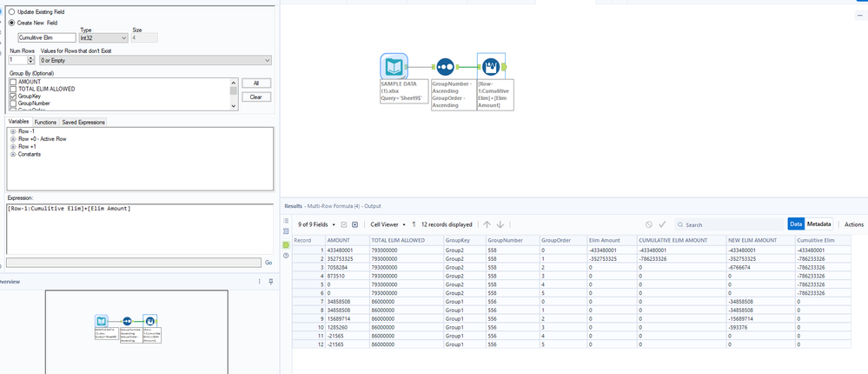The width and height of the screenshot is (868, 374).
Task: Collapse the canvas with the minus button
Action: pos(859,16)
